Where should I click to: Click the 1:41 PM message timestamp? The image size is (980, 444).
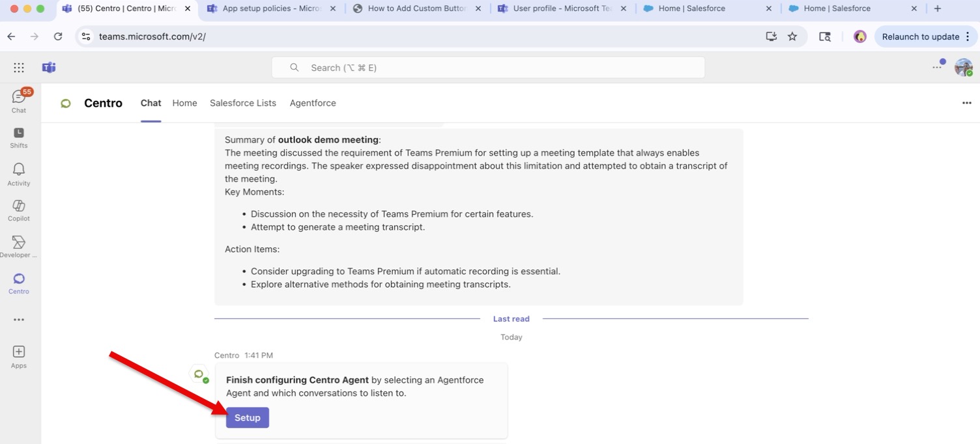[x=259, y=355]
